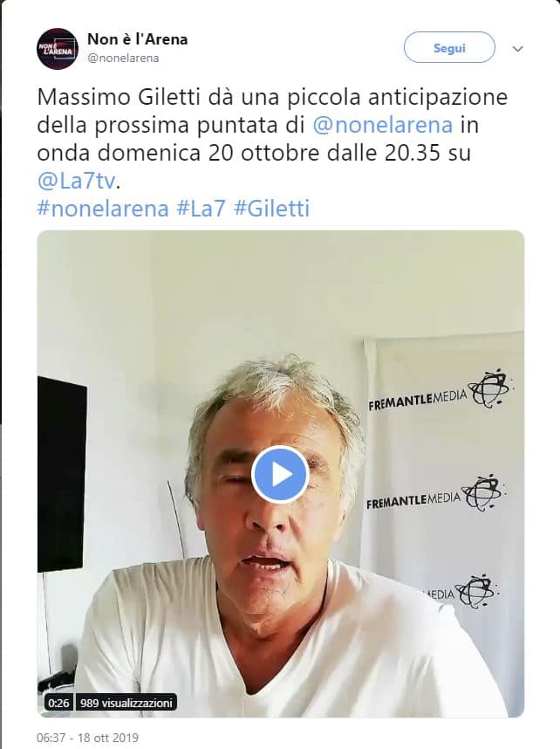Open the #La7 hashtag
Screen dimensions: 560x749
(x=201, y=209)
